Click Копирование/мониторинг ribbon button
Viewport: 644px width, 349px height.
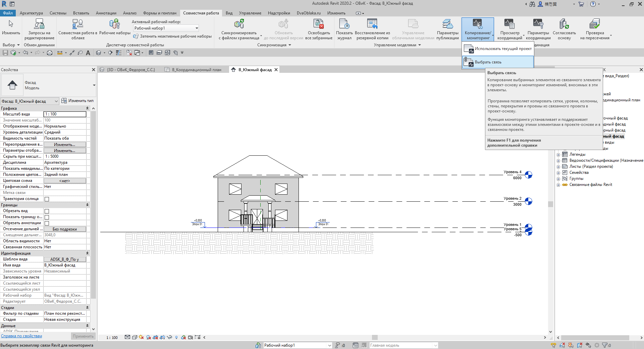pos(478,30)
